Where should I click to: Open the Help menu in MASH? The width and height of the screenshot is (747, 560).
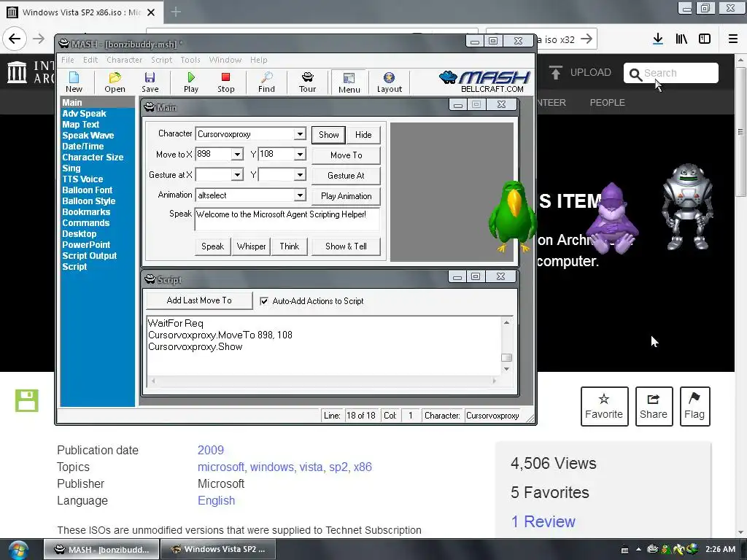tap(259, 60)
